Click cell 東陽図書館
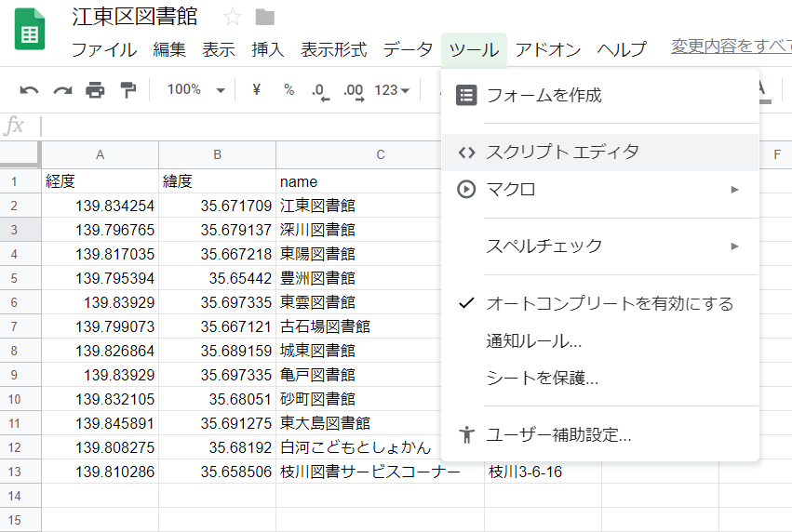This screenshot has width=792, height=532. coord(358,254)
